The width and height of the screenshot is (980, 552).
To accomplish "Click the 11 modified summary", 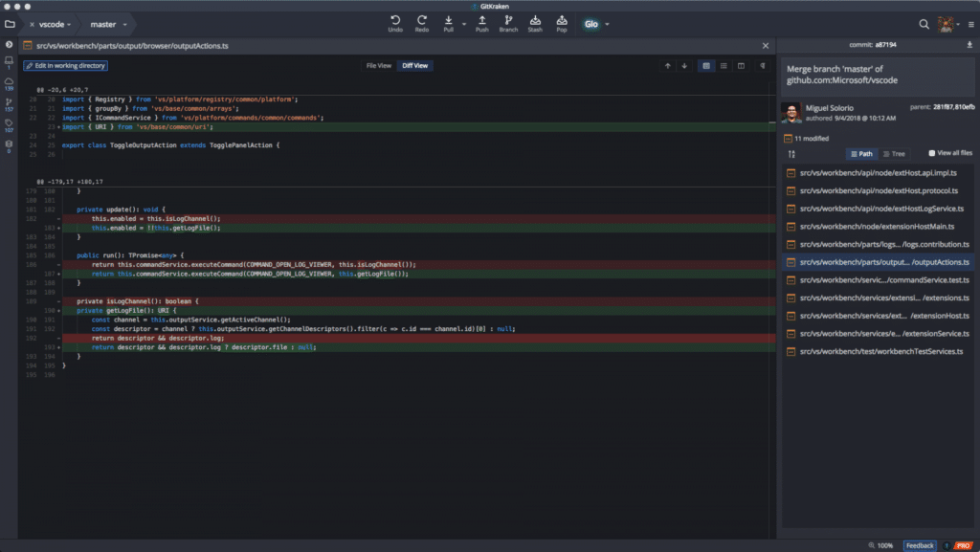I will click(806, 139).
